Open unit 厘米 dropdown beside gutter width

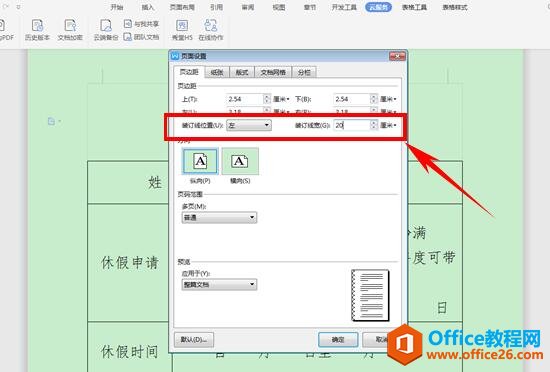point(389,125)
